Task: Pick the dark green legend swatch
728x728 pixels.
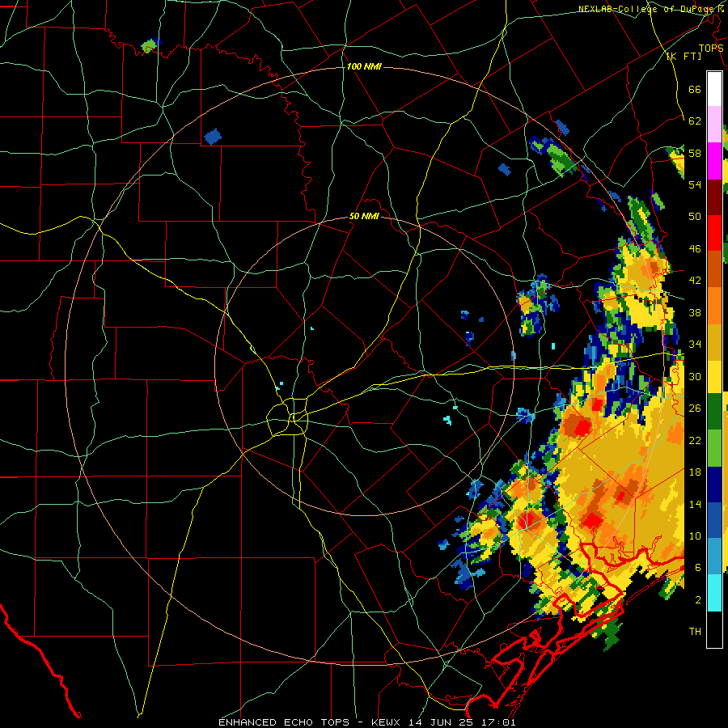Action: 714,412
